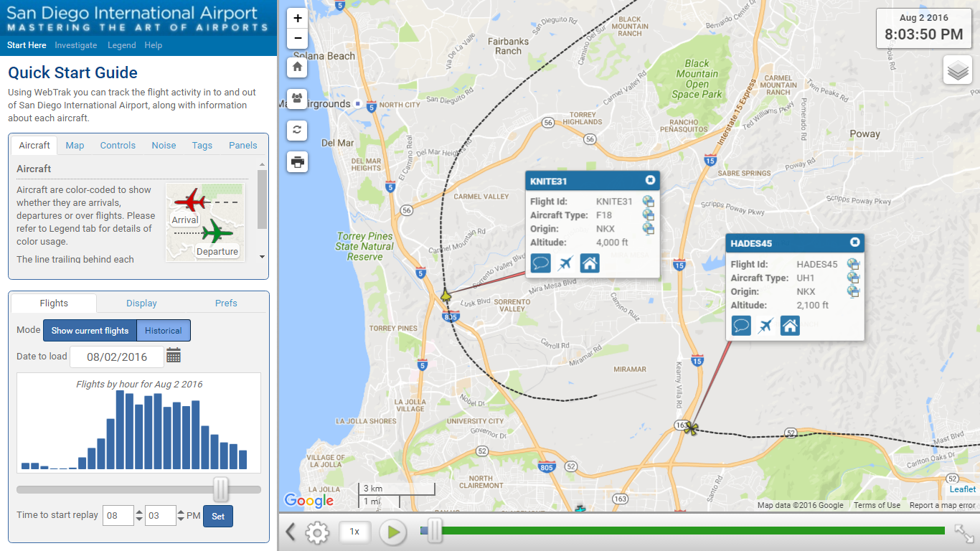Screen dimensions: 980x551
Task: Click the Date to load field
Action: [x=117, y=357]
